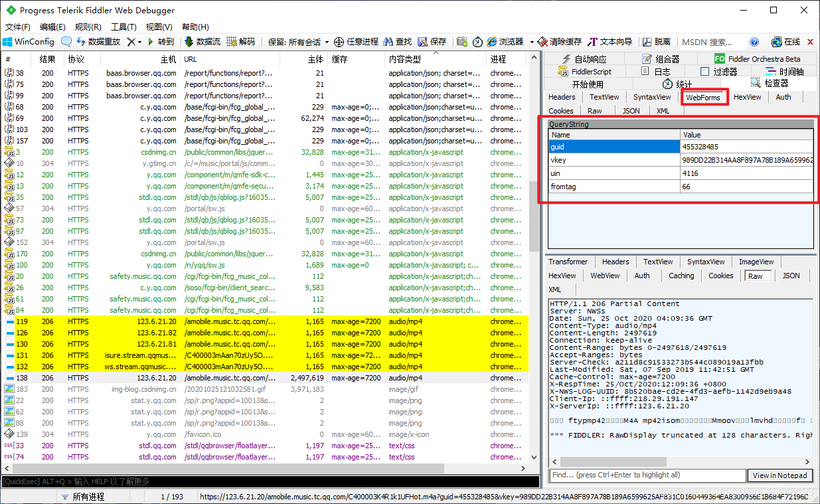Viewport: 820px width, 504px height.
Task: Switch to the Log (日志) tab
Action: 655,72
